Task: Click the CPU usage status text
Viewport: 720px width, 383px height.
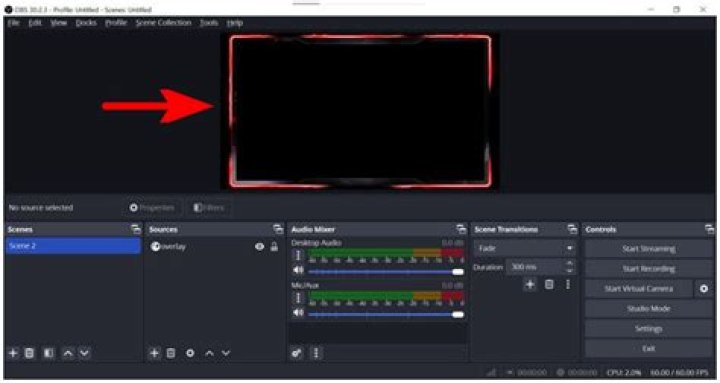Action: tap(624, 372)
